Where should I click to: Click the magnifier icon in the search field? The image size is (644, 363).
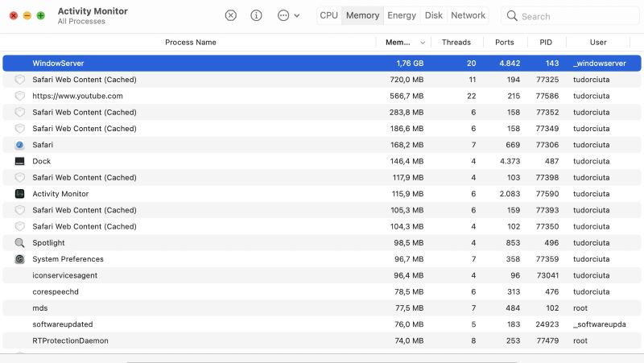tap(512, 16)
